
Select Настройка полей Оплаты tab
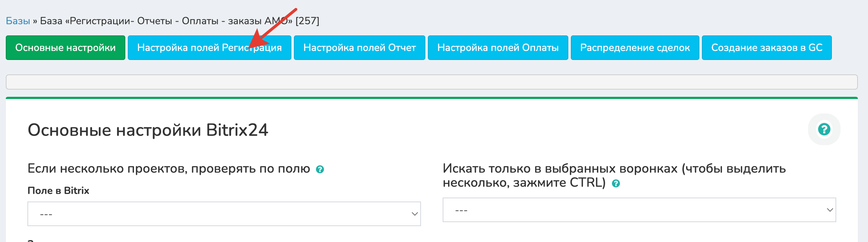point(498,48)
